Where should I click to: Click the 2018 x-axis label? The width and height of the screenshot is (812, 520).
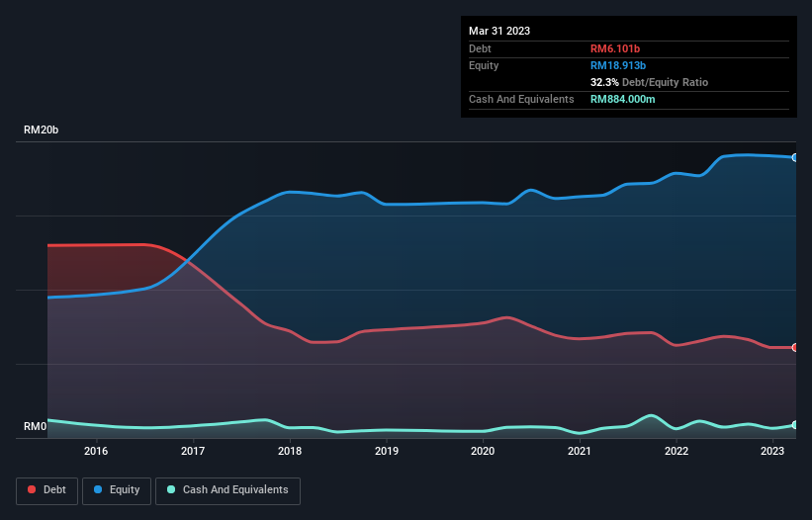(x=290, y=451)
